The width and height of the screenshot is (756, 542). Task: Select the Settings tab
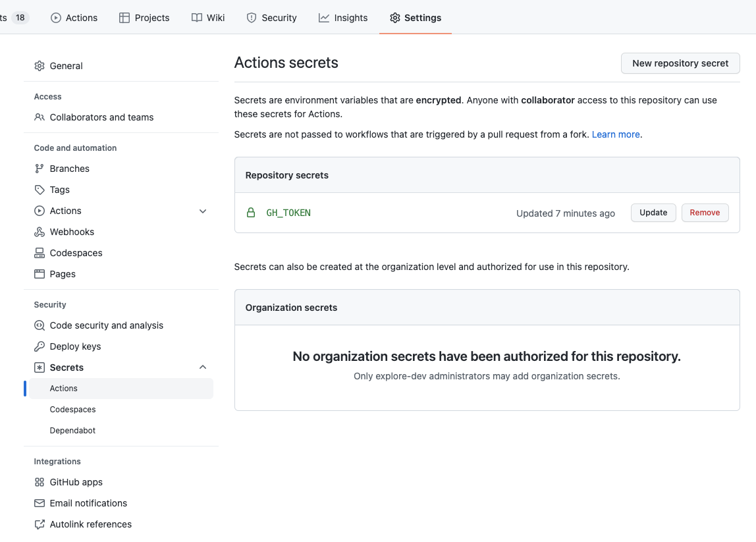(416, 18)
